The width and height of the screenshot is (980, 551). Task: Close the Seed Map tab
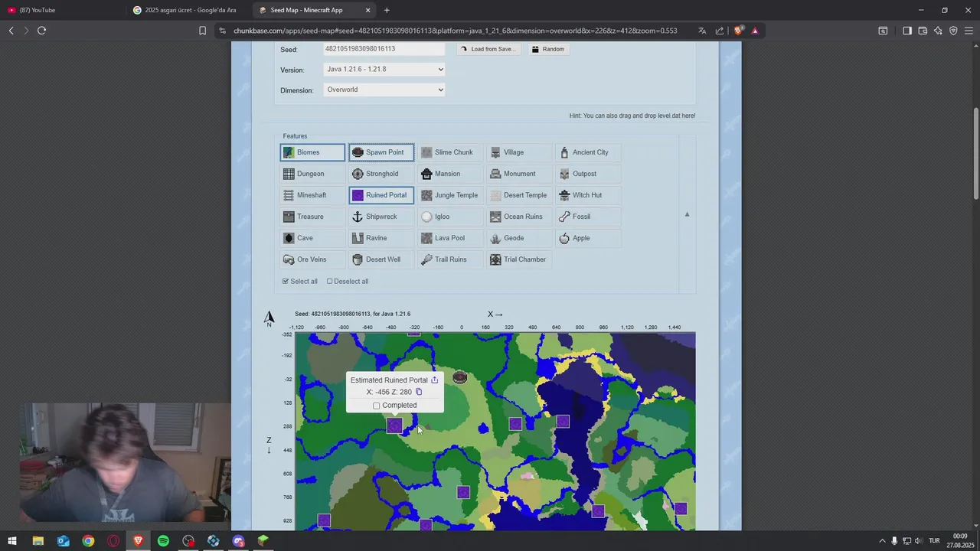pyautogui.click(x=367, y=10)
